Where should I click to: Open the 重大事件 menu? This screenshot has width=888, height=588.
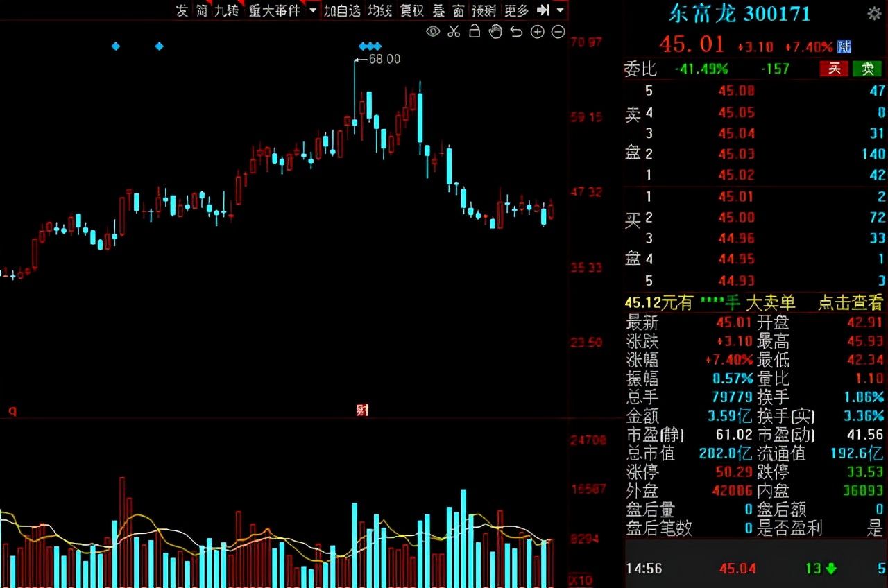point(275,10)
